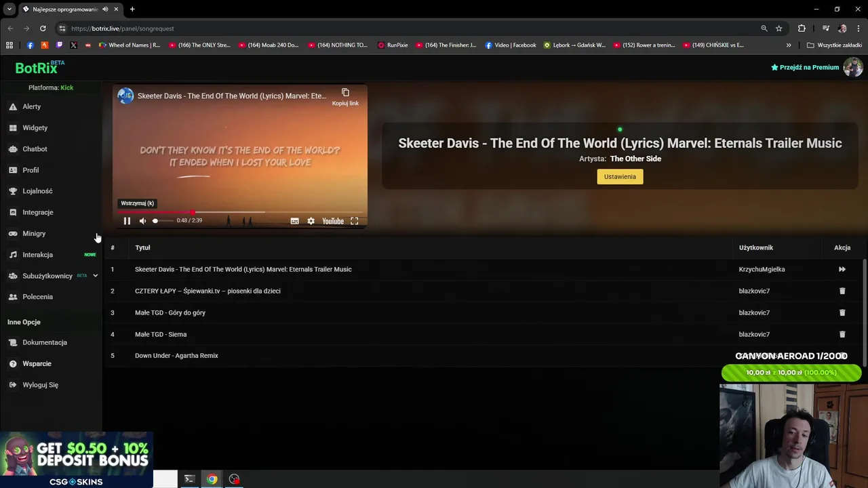Open Wszystkie zakładki folder
Viewport: 868px width, 488px height.
tap(834, 45)
